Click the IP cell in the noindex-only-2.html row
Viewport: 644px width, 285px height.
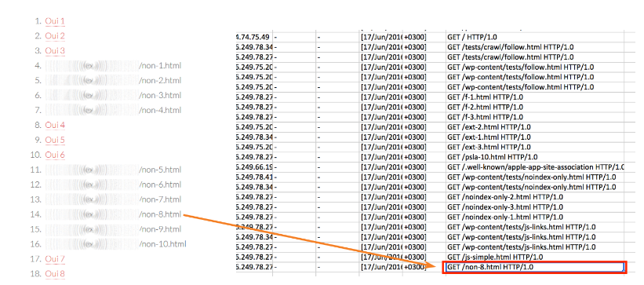coord(255,197)
